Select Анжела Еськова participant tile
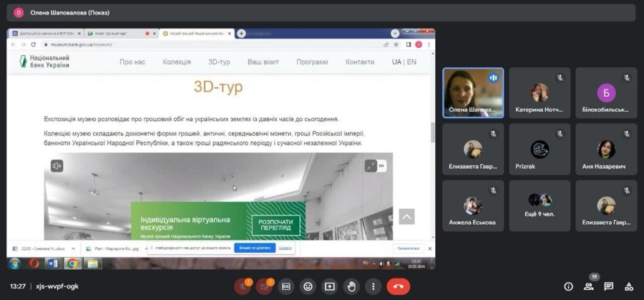Image resolution: width=644 pixels, height=300 pixels. click(x=473, y=206)
